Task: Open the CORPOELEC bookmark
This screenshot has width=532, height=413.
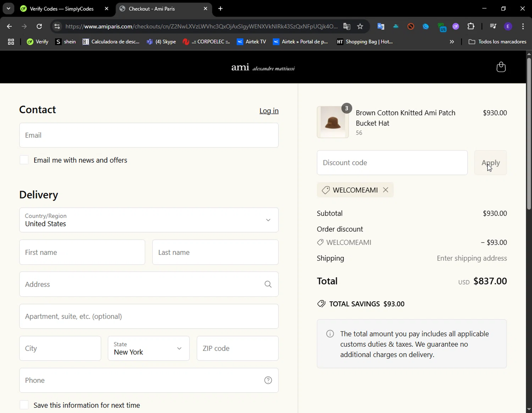Action: click(x=206, y=42)
